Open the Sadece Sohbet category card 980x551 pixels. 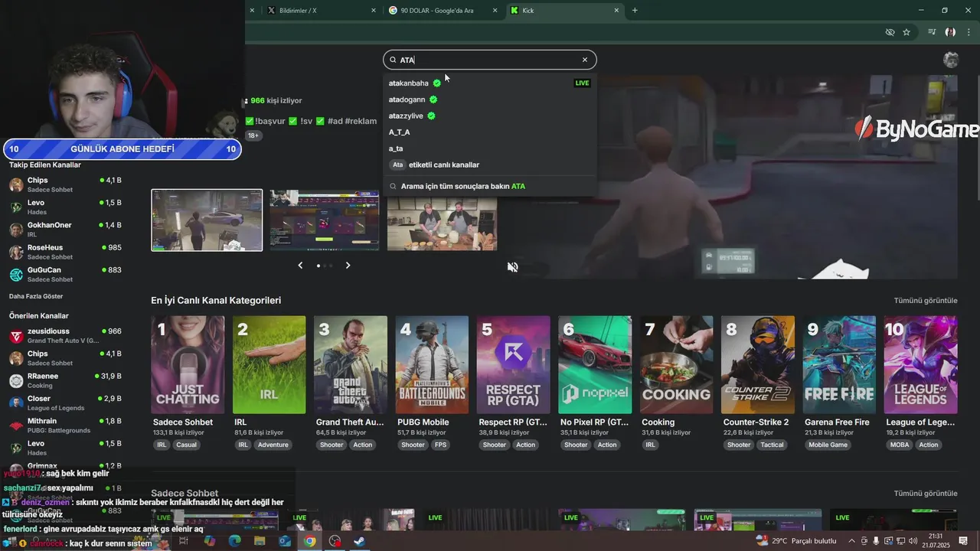point(188,365)
